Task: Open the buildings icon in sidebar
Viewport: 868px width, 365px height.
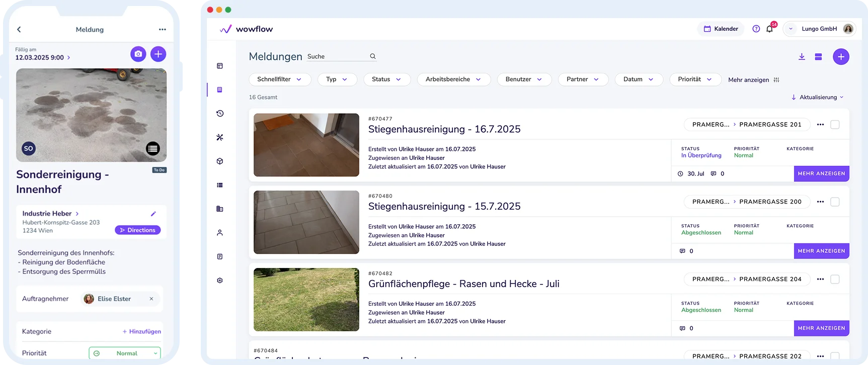Action: click(x=220, y=209)
